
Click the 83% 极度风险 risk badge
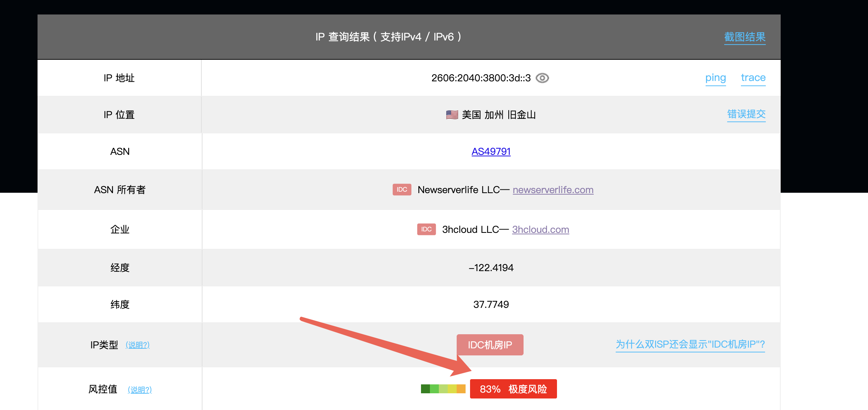click(513, 389)
